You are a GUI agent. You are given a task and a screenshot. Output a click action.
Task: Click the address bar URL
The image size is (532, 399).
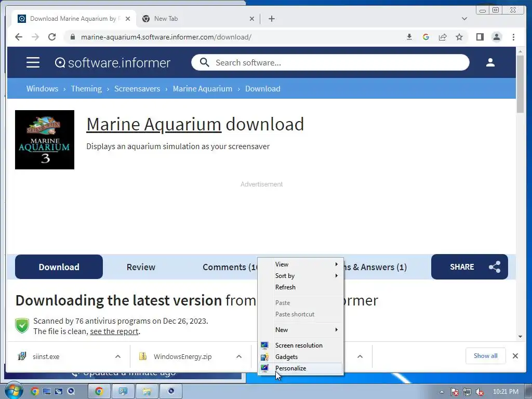[x=166, y=37]
